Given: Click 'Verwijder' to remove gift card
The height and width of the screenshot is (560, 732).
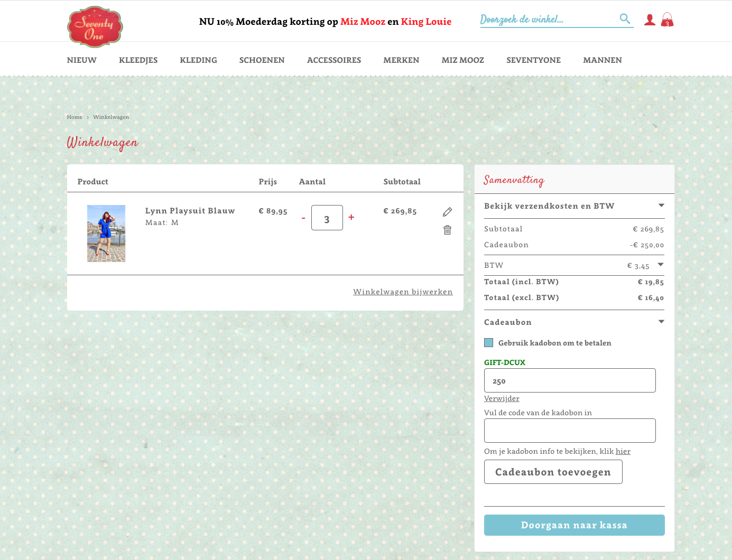Looking at the screenshot, I should pos(502,398).
